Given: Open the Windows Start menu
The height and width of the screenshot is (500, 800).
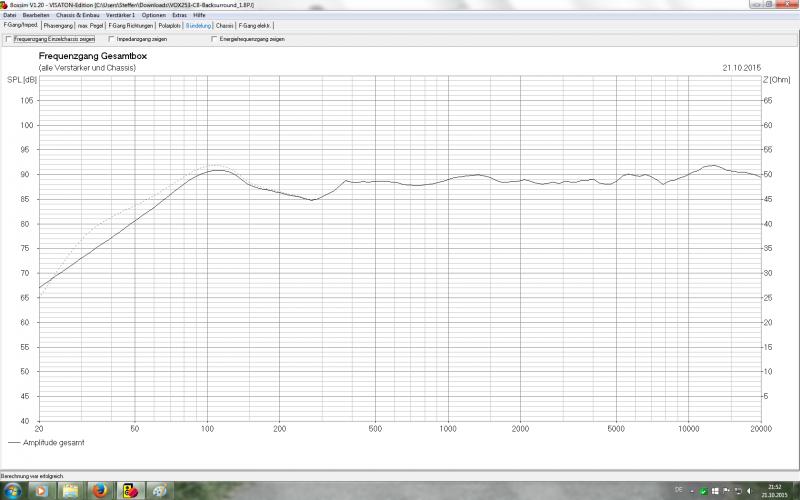Looking at the screenshot, I should (12, 491).
